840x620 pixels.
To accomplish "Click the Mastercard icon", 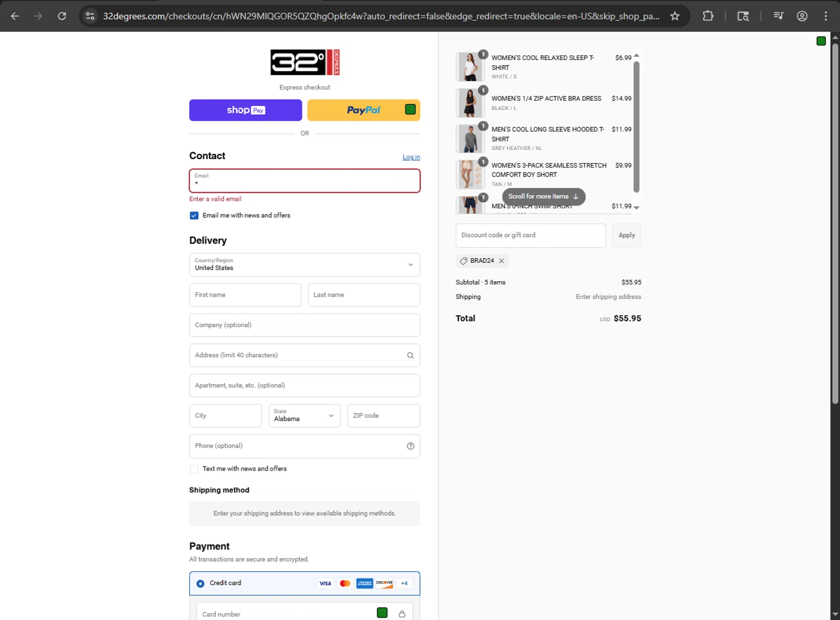I will (345, 584).
